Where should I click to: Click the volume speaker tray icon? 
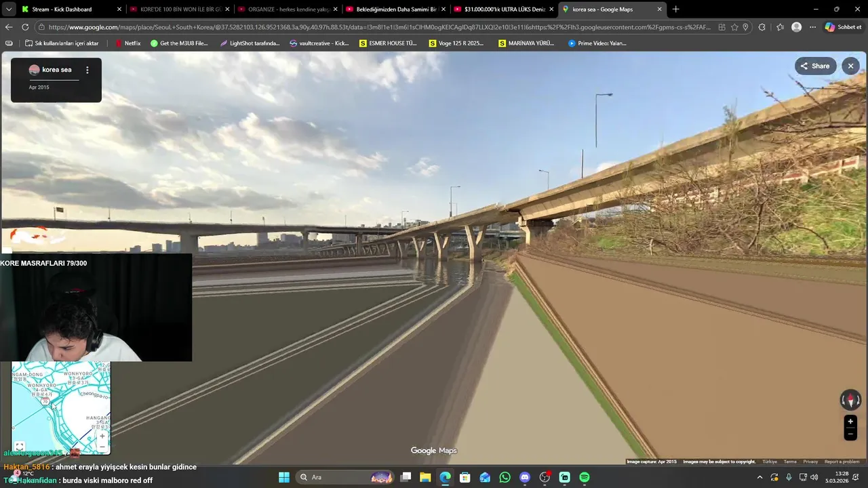coord(814,477)
